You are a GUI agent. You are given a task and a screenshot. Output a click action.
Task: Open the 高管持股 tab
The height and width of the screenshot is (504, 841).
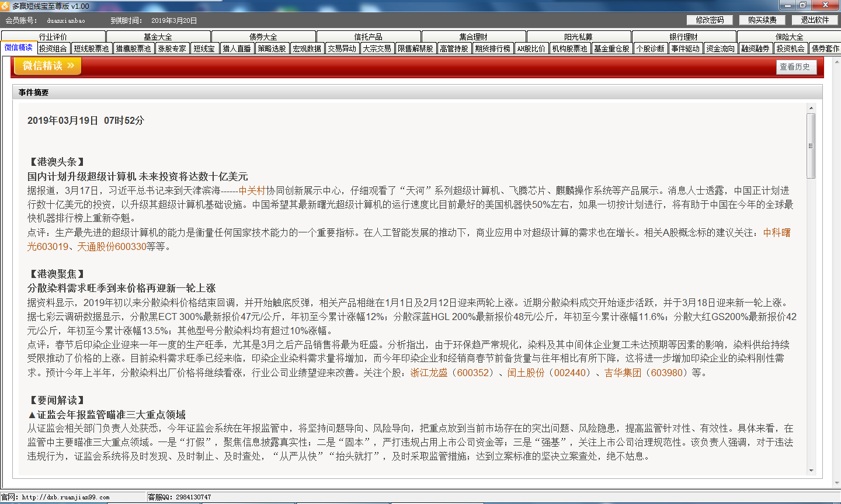click(x=454, y=48)
